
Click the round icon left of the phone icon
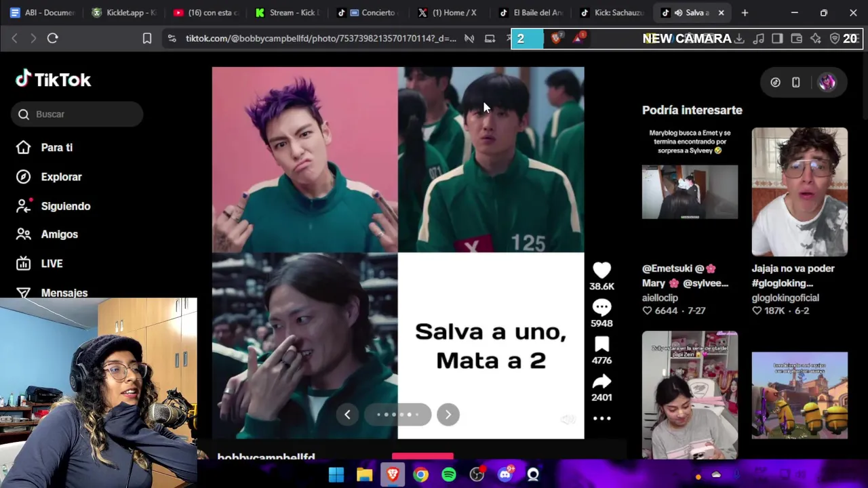point(775,82)
